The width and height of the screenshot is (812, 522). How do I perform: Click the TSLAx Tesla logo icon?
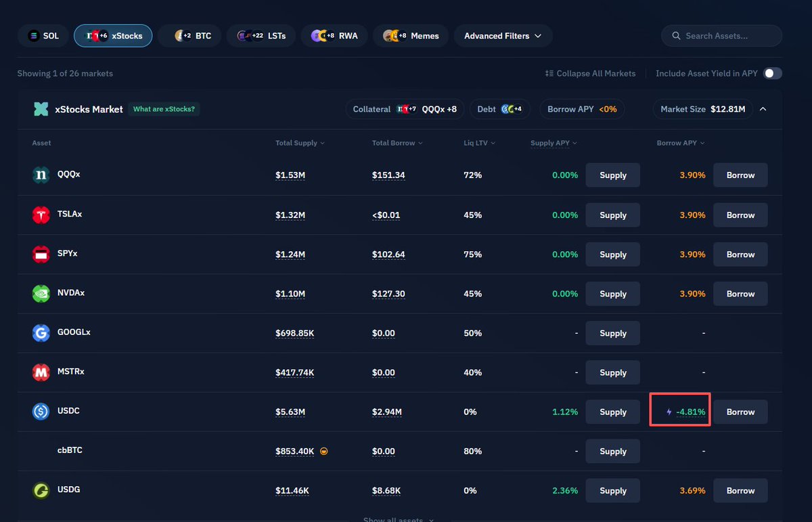tap(41, 215)
